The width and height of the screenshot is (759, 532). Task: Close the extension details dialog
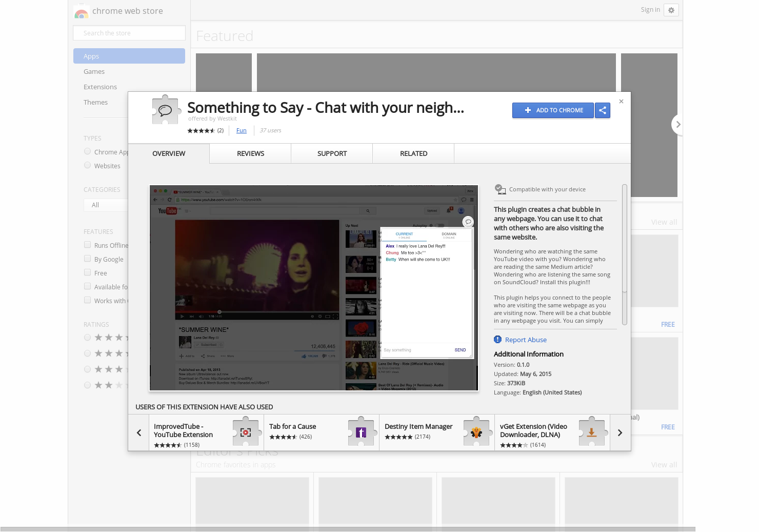click(621, 102)
